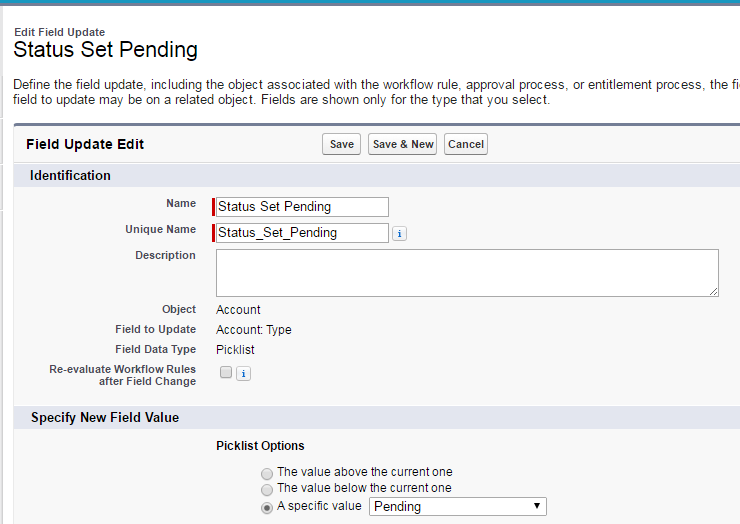740x524 pixels.
Task: Click the Field Update Edit heading
Action: point(85,144)
